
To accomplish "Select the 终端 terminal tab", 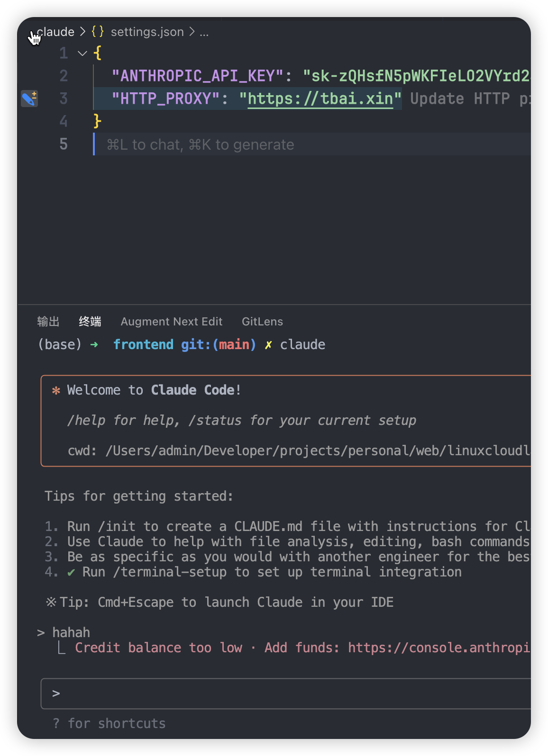I will 90,322.
